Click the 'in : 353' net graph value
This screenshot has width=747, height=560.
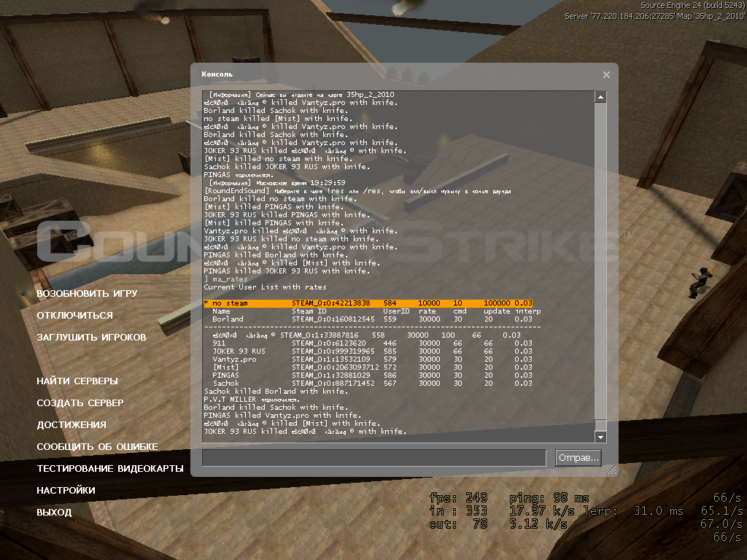[458, 511]
